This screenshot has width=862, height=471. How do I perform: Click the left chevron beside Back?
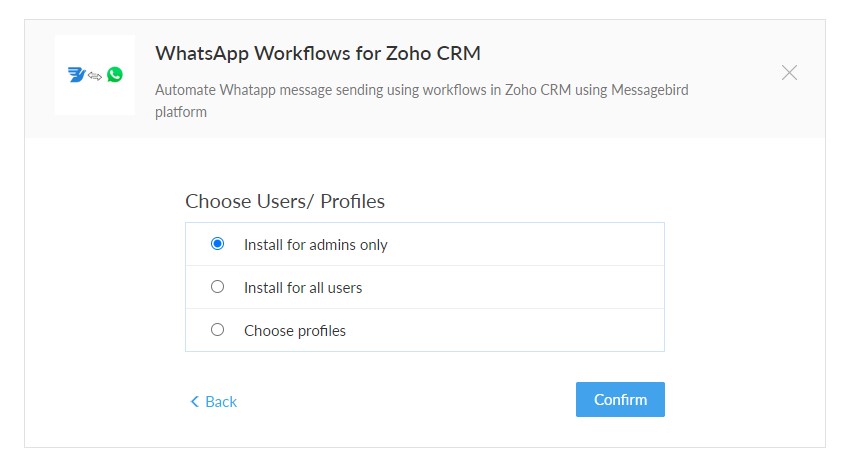[x=194, y=402]
